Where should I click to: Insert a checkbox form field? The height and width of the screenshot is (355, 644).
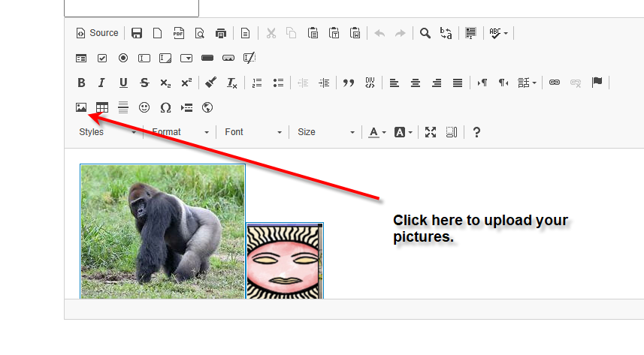(x=102, y=58)
